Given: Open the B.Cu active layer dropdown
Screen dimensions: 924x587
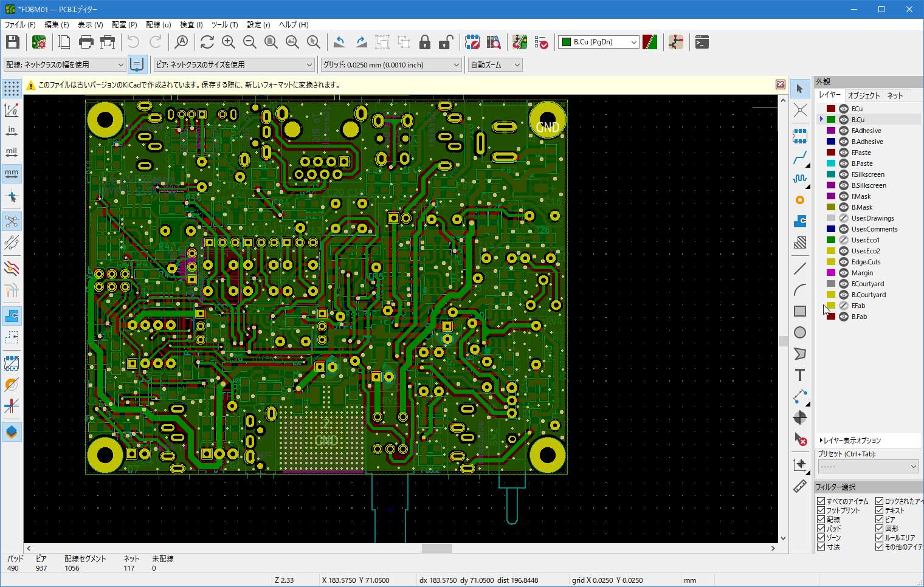Looking at the screenshot, I should click(x=599, y=42).
